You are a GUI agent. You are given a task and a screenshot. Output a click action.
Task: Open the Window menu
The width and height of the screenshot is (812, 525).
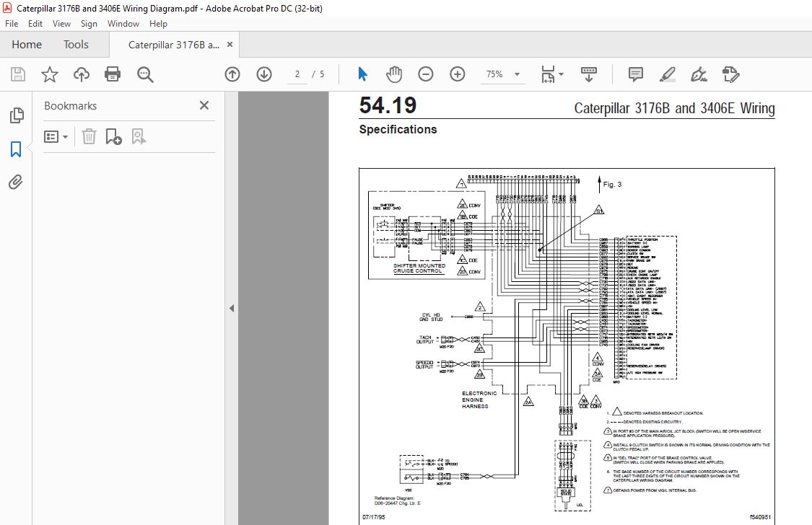coord(123,24)
